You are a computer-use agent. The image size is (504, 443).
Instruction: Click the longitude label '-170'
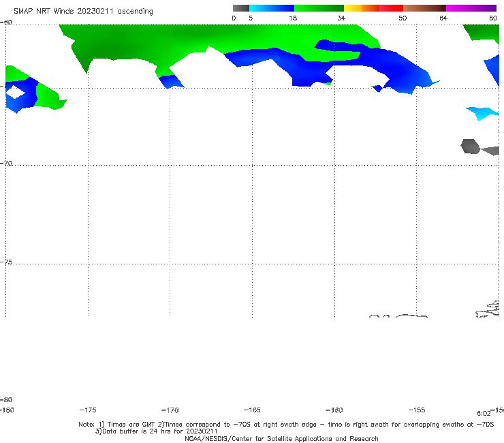pyautogui.click(x=170, y=410)
